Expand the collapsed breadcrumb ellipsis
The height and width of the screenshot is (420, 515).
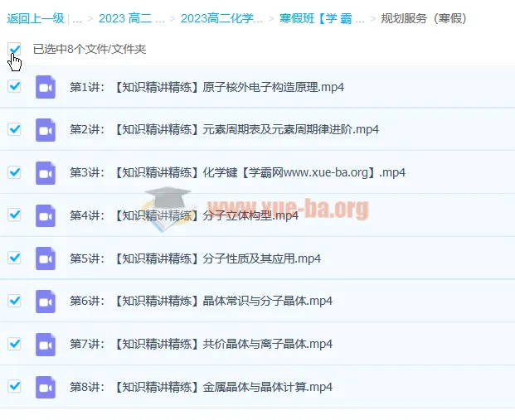(76, 18)
